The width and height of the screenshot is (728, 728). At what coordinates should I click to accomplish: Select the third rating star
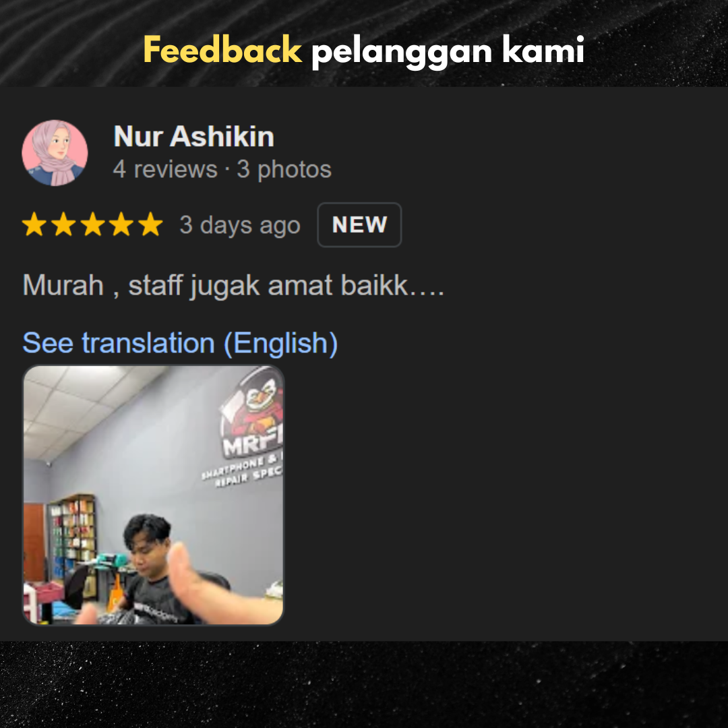pyautogui.click(x=93, y=224)
